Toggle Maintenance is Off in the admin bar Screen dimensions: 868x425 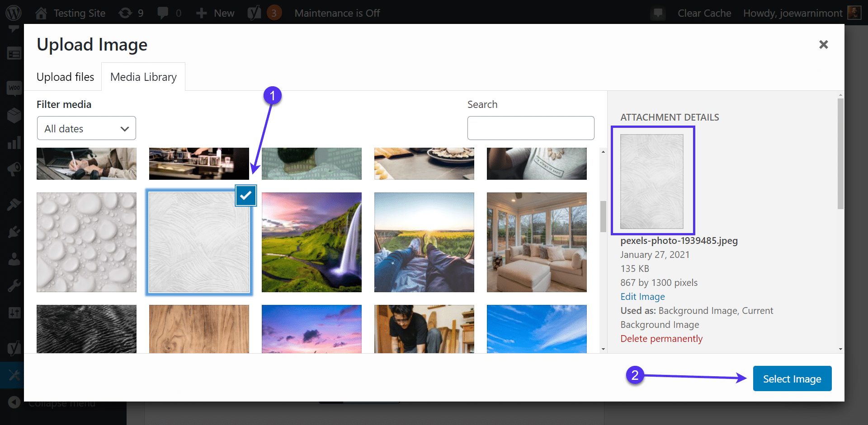[337, 12]
